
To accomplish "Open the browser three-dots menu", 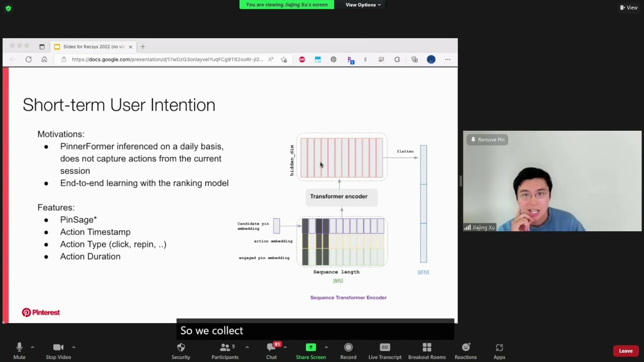I will click(x=448, y=59).
